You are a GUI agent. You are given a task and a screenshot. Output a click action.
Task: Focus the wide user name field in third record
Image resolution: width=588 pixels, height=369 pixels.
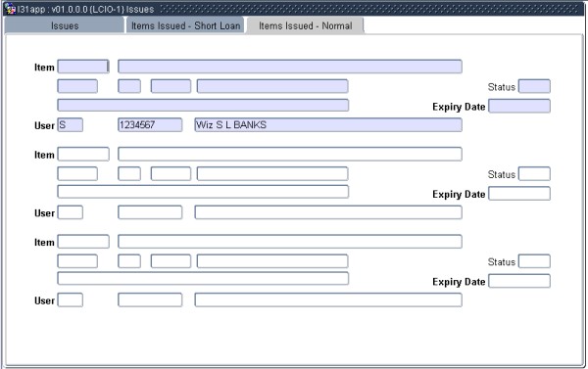click(x=328, y=300)
